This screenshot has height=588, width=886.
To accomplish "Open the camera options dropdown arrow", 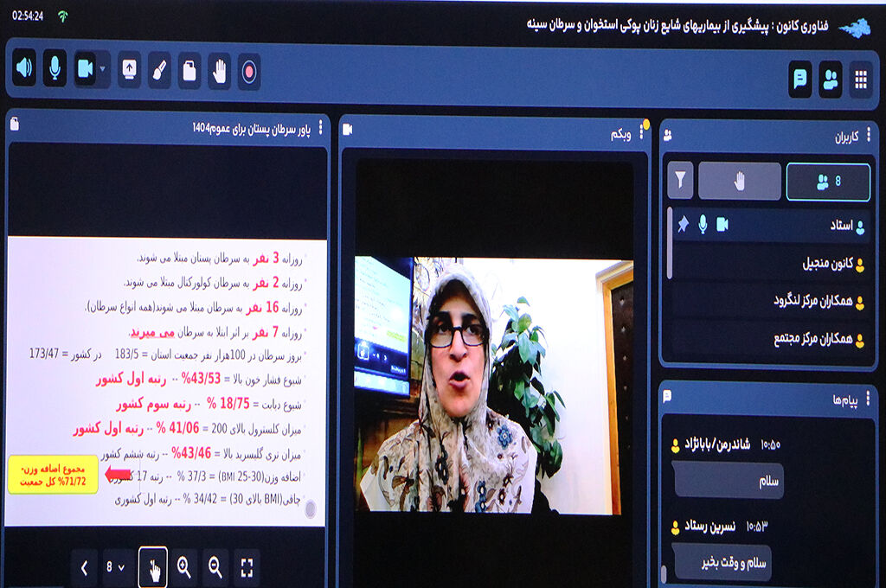I will 104,70.
